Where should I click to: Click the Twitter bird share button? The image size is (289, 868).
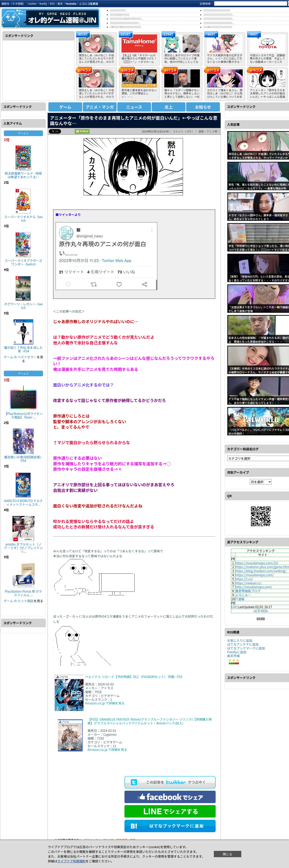point(170,782)
